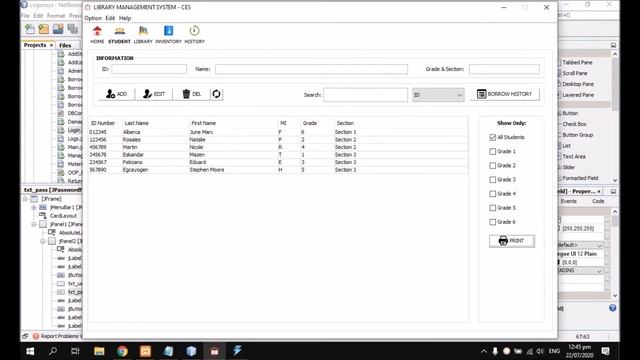Select Formatted Field in NetBeans palette
640x360 pixels.
point(580,178)
